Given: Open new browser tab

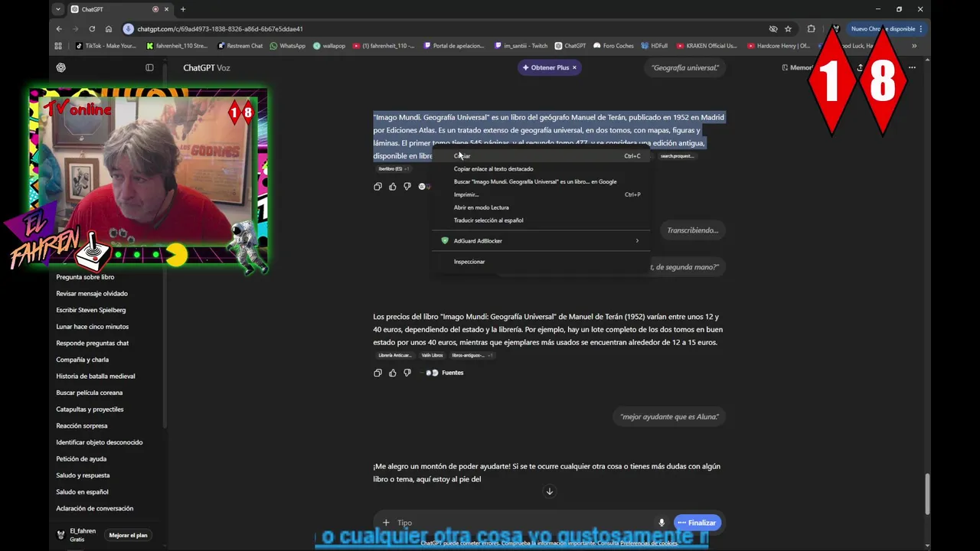Looking at the screenshot, I should [183, 9].
